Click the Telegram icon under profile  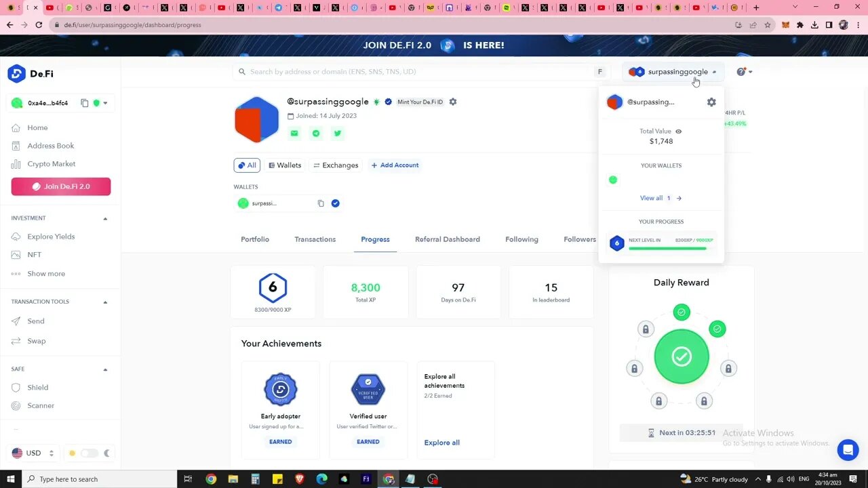316,134
